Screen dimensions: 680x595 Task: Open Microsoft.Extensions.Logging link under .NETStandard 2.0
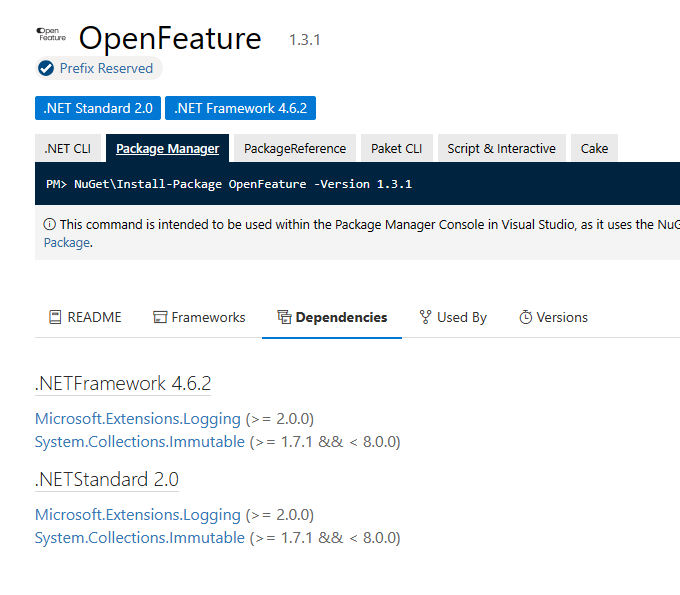138,514
